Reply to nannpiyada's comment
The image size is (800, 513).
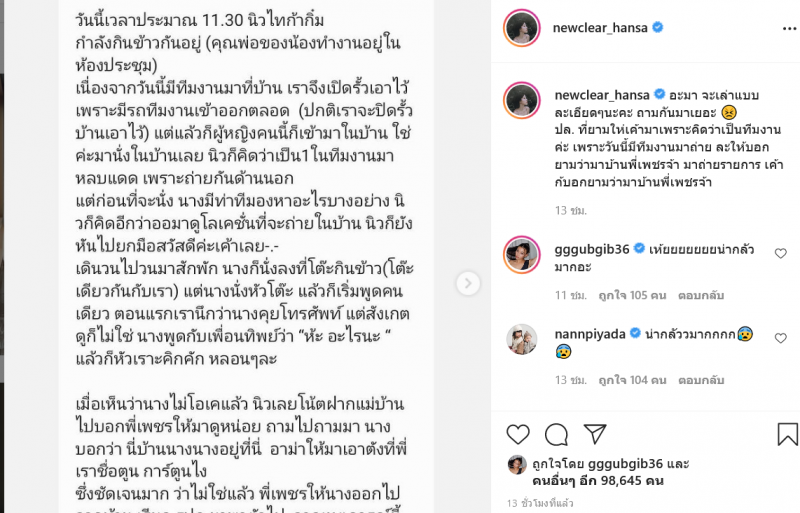pos(701,380)
